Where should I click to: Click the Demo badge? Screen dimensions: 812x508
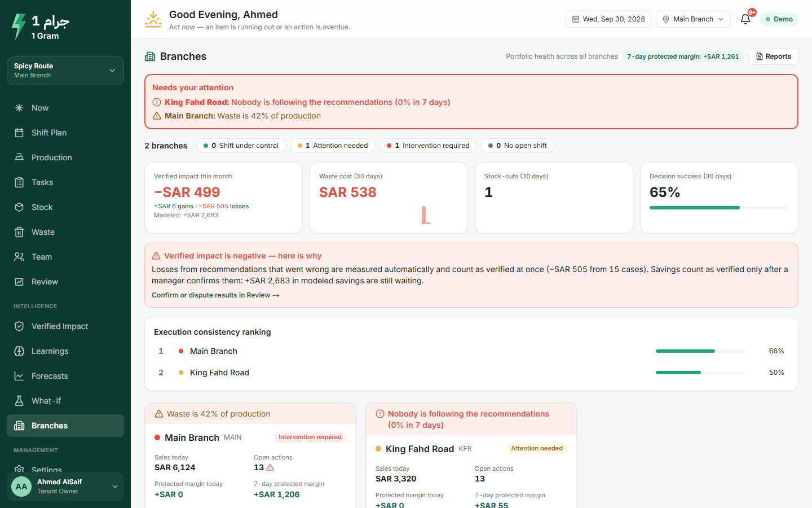tap(779, 19)
